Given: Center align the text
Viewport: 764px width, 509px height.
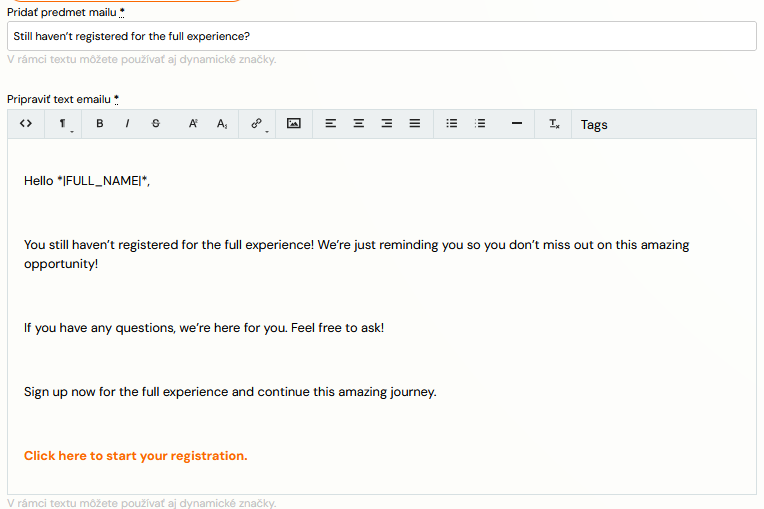Looking at the screenshot, I should pyautogui.click(x=359, y=124).
